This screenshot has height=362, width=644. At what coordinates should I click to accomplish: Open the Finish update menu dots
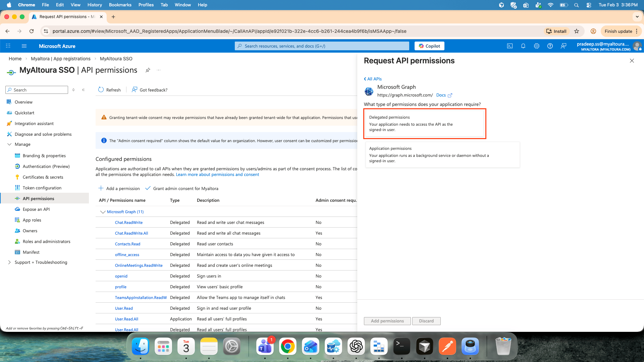[x=637, y=31]
